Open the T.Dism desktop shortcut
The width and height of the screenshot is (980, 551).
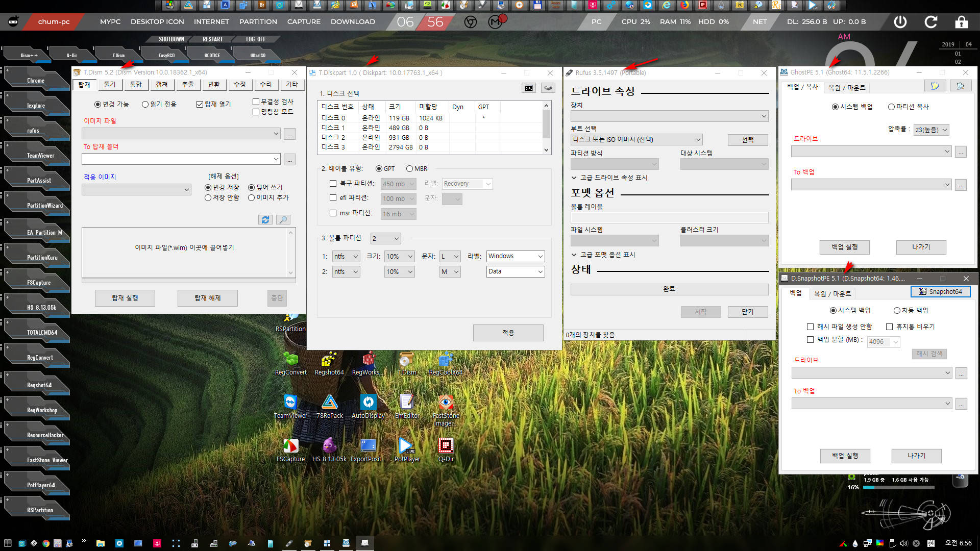click(x=407, y=362)
